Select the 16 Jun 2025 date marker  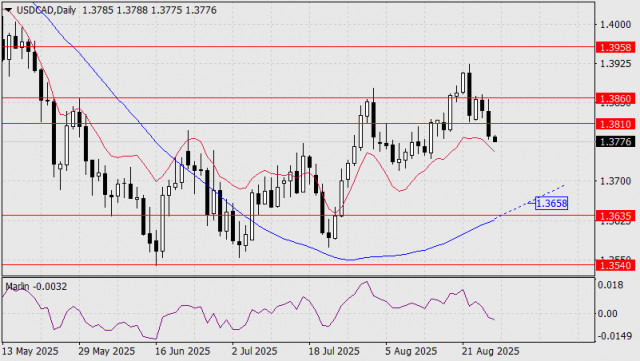tap(182, 351)
